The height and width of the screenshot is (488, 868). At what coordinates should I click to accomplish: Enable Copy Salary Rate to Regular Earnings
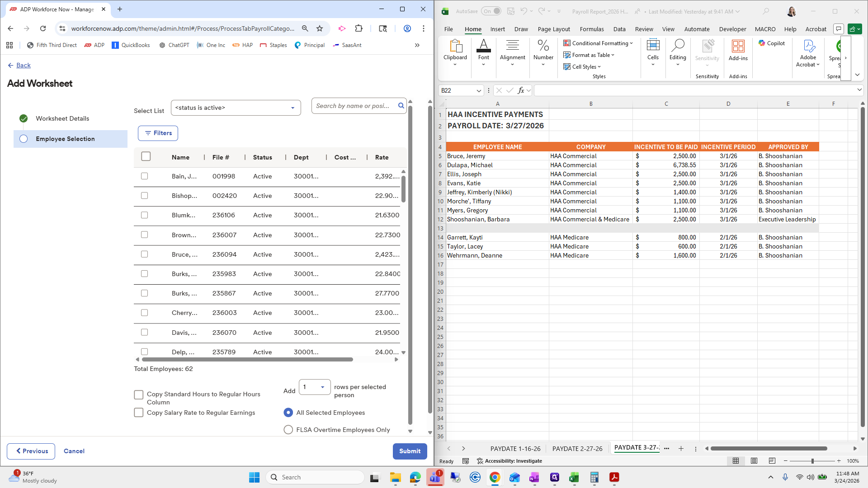(x=139, y=413)
